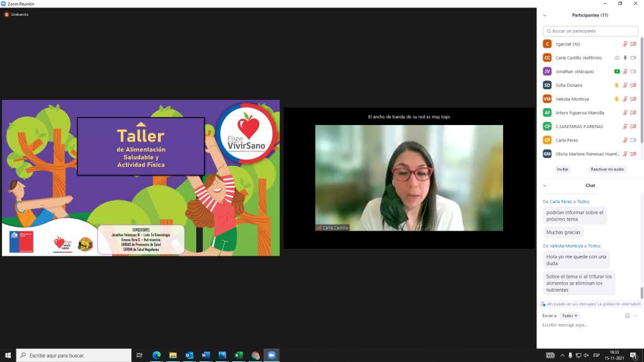Open the chat emoji picker

point(627,315)
